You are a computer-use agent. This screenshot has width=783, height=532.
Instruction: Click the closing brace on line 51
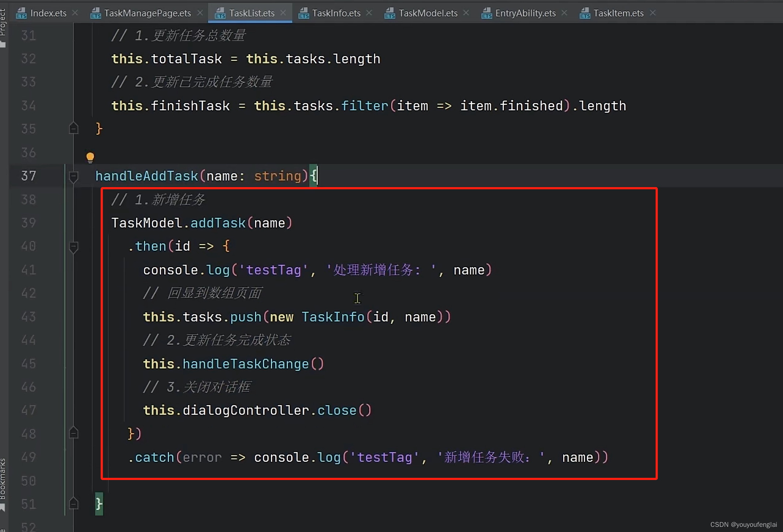click(99, 504)
